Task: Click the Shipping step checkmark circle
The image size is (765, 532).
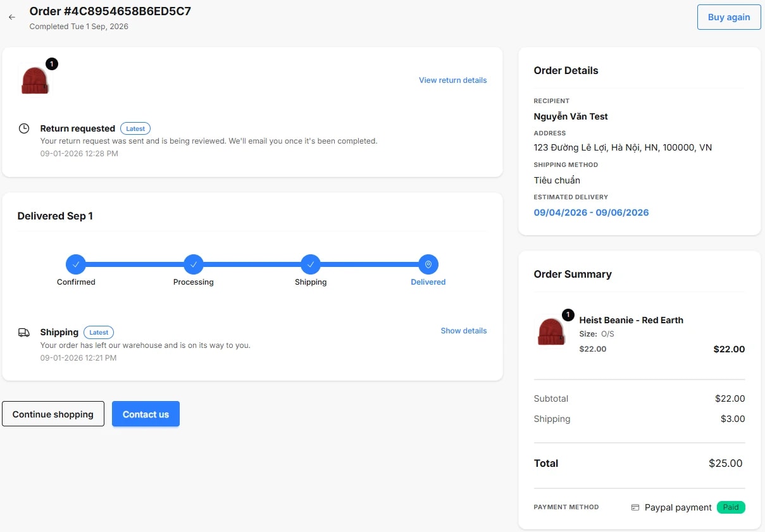Action: [x=311, y=264]
